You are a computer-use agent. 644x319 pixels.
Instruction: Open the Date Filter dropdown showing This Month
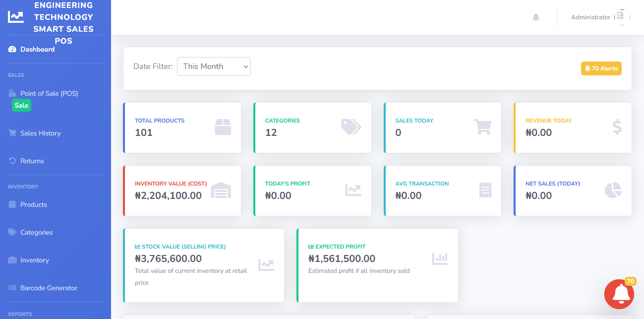coord(214,66)
